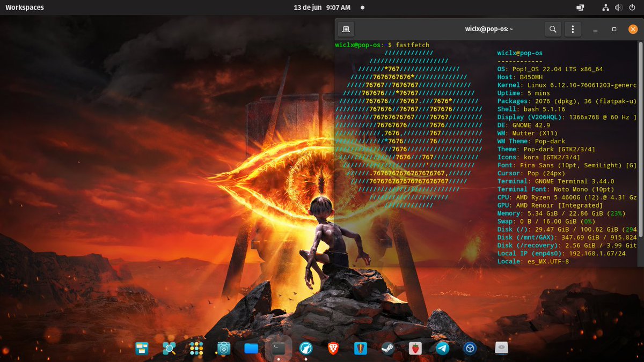The height and width of the screenshot is (362, 644).
Task: Click the CPU: AMD Ryzen 5 4600G line
Action: [x=567, y=197]
